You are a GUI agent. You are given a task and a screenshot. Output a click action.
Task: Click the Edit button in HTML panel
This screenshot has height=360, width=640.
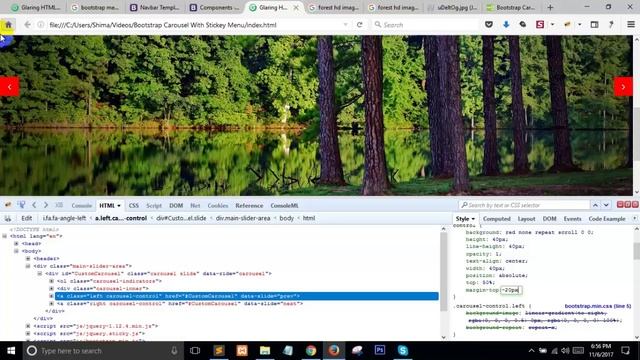(27, 218)
